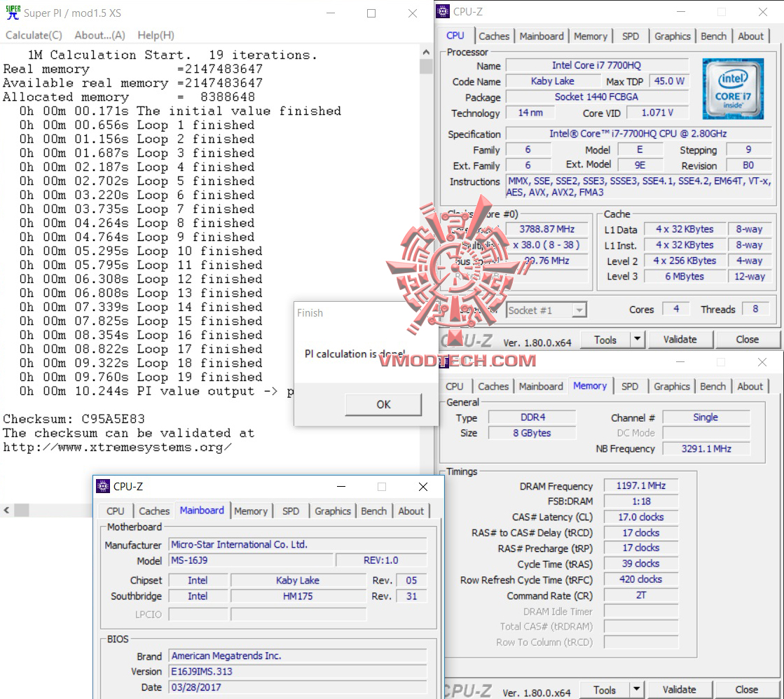
Task: Open the About...(A) menu in Super PI
Action: 99,35
